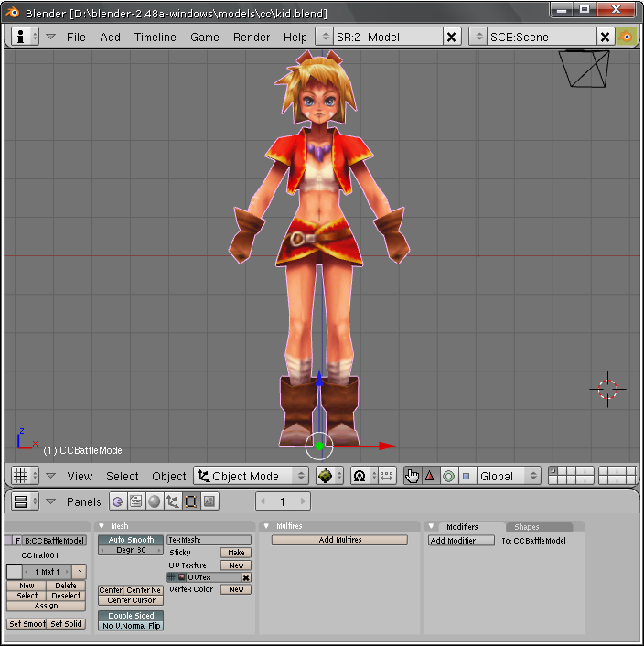This screenshot has height=646, width=644.
Task: Enable the rotate manipulator ring icon
Action: pyautogui.click(x=449, y=476)
